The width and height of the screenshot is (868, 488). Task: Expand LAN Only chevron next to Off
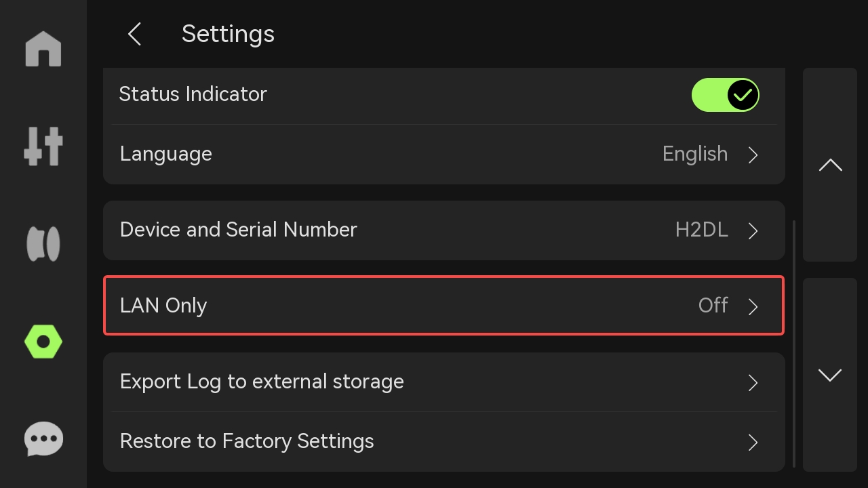pos(753,306)
